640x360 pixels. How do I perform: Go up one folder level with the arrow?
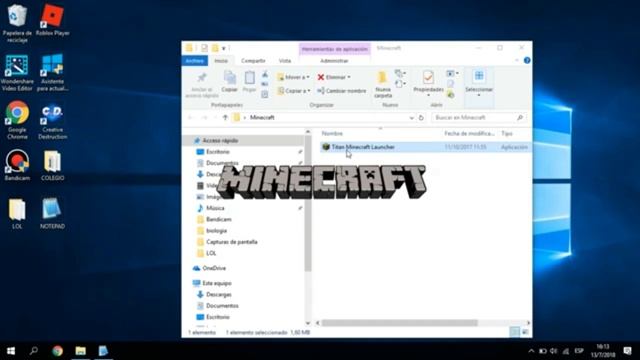[x=225, y=118]
